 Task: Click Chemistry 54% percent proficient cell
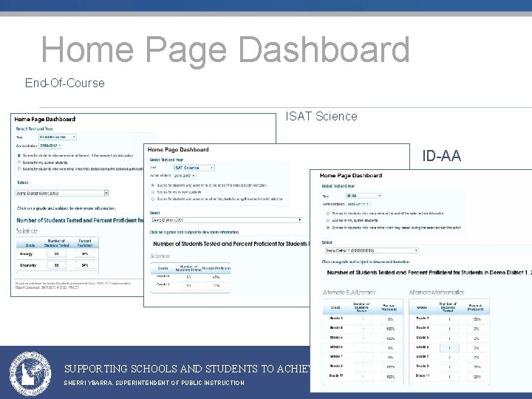(85, 265)
